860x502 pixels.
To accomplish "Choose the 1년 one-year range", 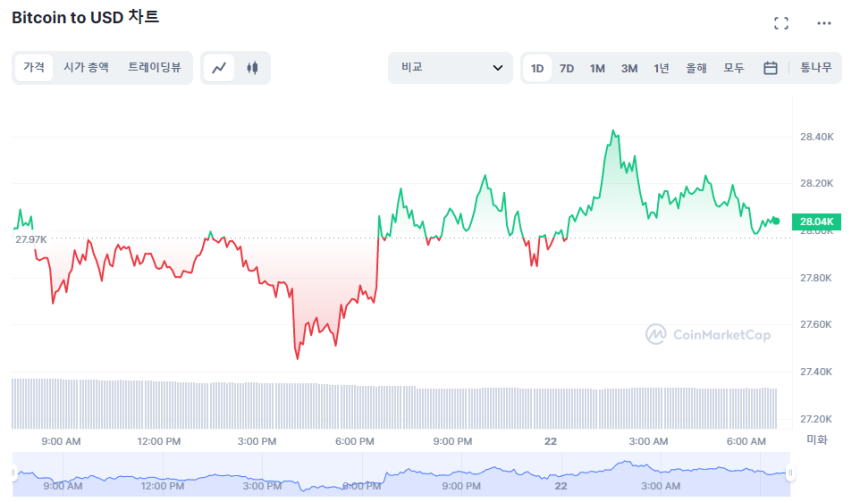I will tap(661, 68).
